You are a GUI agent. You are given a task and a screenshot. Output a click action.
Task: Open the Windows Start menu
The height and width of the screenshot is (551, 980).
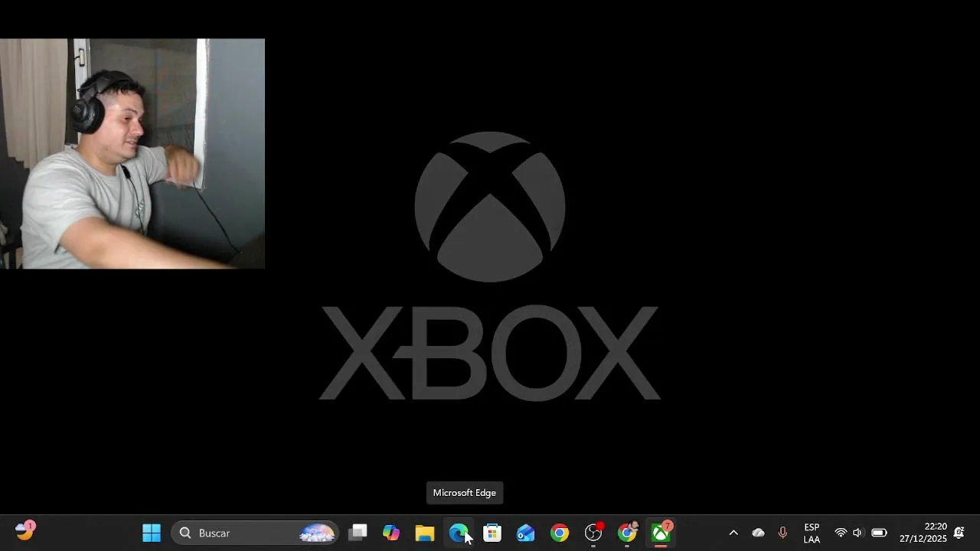tap(152, 533)
